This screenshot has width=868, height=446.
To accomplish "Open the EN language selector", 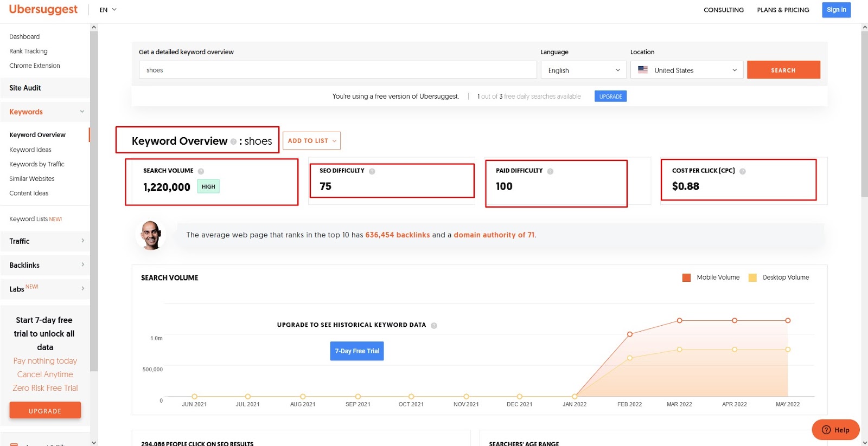I will tap(108, 10).
